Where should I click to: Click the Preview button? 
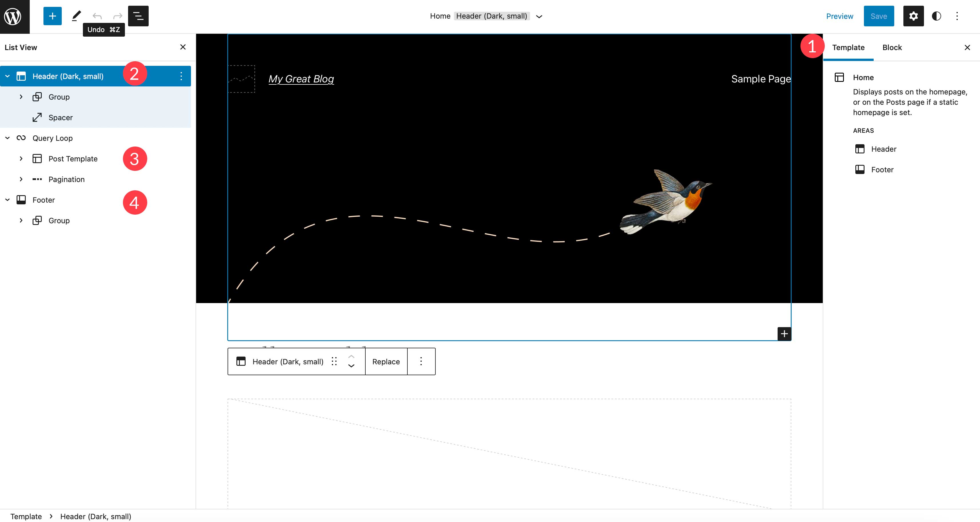point(840,16)
